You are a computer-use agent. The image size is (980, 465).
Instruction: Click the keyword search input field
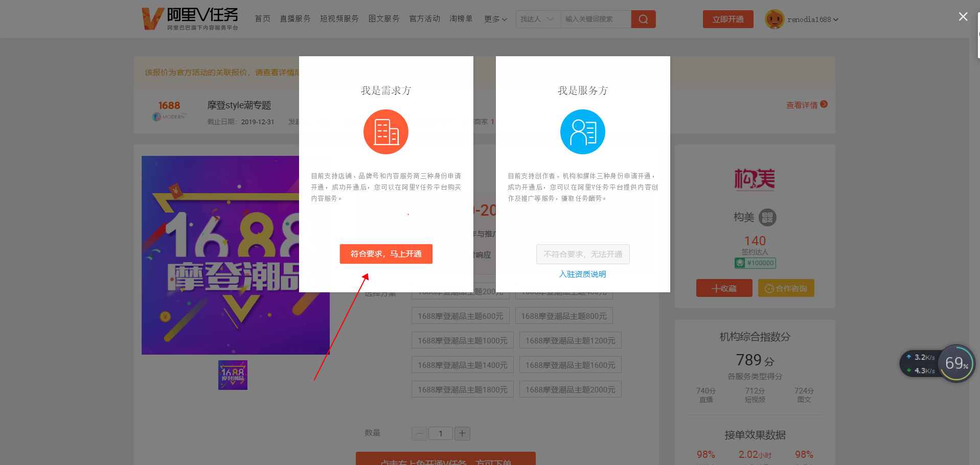click(596, 19)
